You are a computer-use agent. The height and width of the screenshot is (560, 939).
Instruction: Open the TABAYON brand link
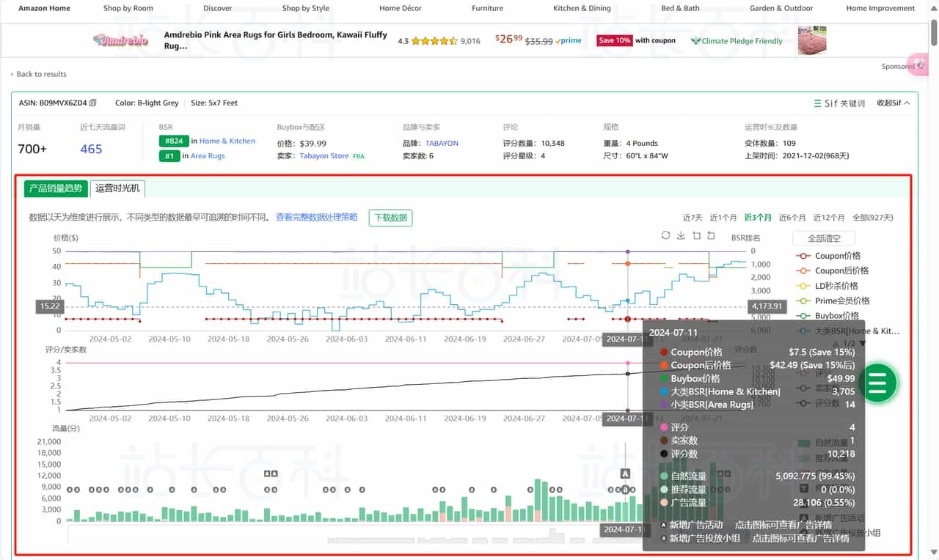click(x=442, y=144)
